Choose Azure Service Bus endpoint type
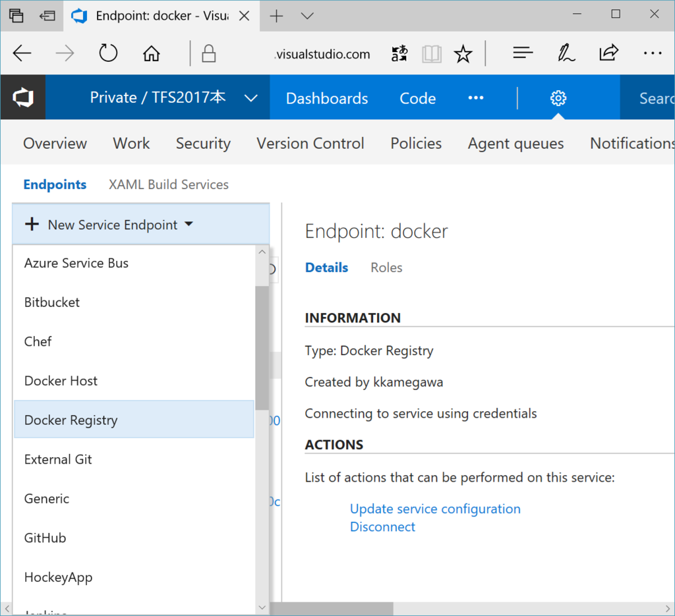The width and height of the screenshot is (675, 616). coord(134,263)
